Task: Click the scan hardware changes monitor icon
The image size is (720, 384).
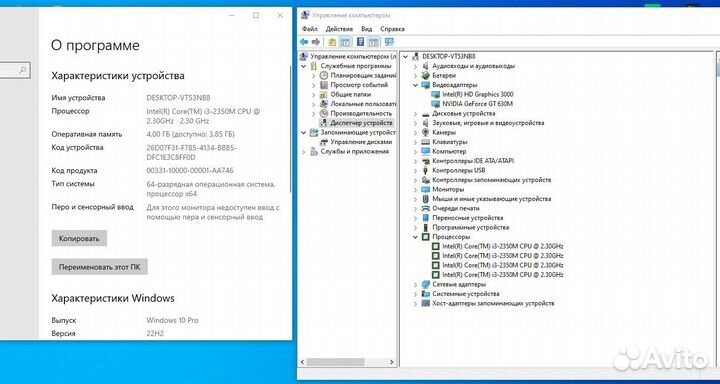Action: point(389,42)
